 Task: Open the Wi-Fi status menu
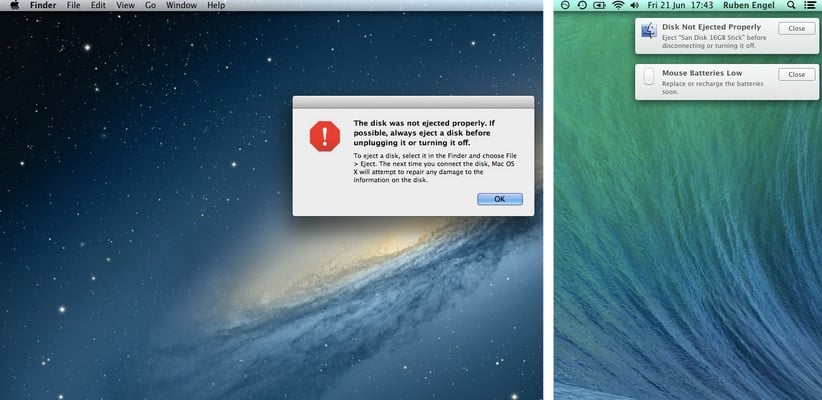pos(619,5)
